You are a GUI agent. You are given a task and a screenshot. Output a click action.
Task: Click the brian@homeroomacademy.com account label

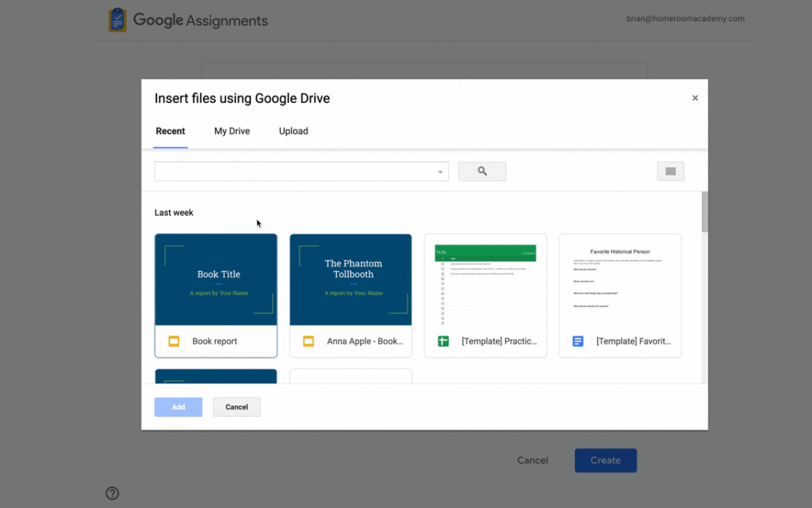pos(685,19)
